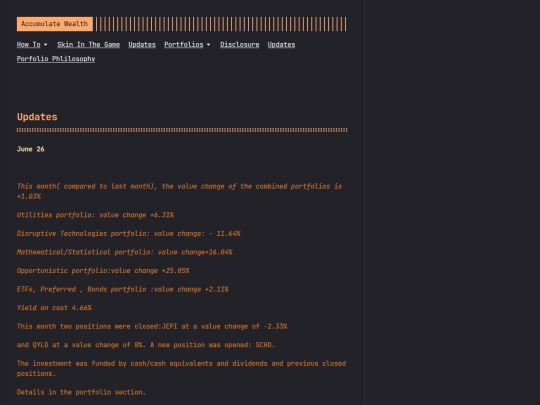Click the investment funded by cash sentence
The image size is (540, 405).
tap(181, 368)
